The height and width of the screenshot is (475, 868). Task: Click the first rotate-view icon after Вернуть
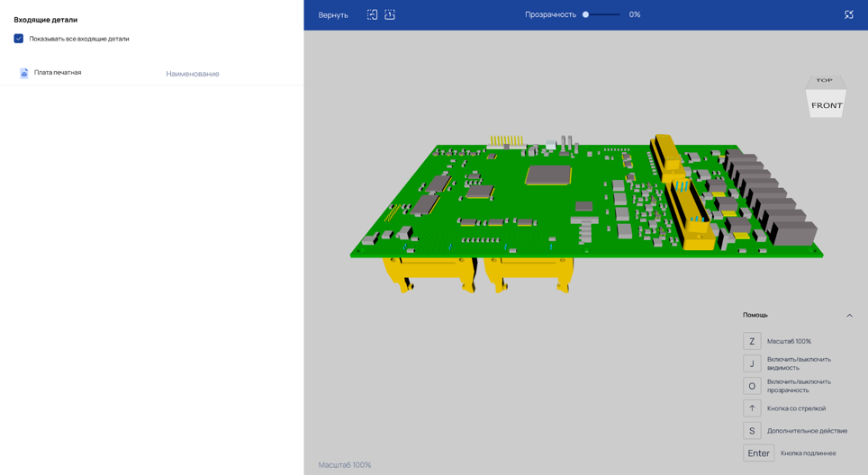tap(372, 15)
